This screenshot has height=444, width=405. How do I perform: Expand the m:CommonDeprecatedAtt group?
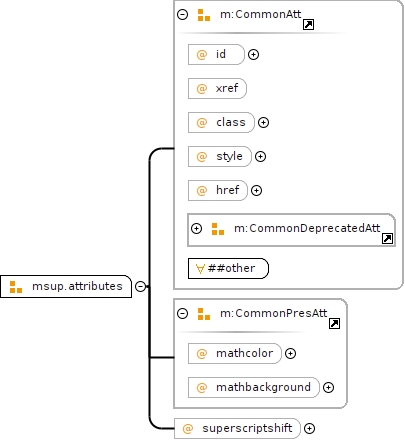tap(196, 229)
